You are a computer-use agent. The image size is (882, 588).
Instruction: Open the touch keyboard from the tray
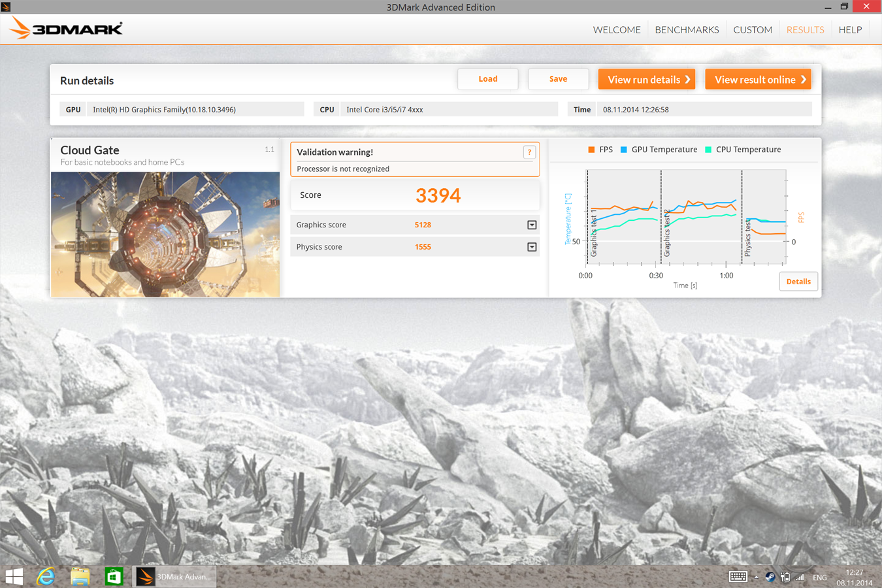[x=738, y=577]
